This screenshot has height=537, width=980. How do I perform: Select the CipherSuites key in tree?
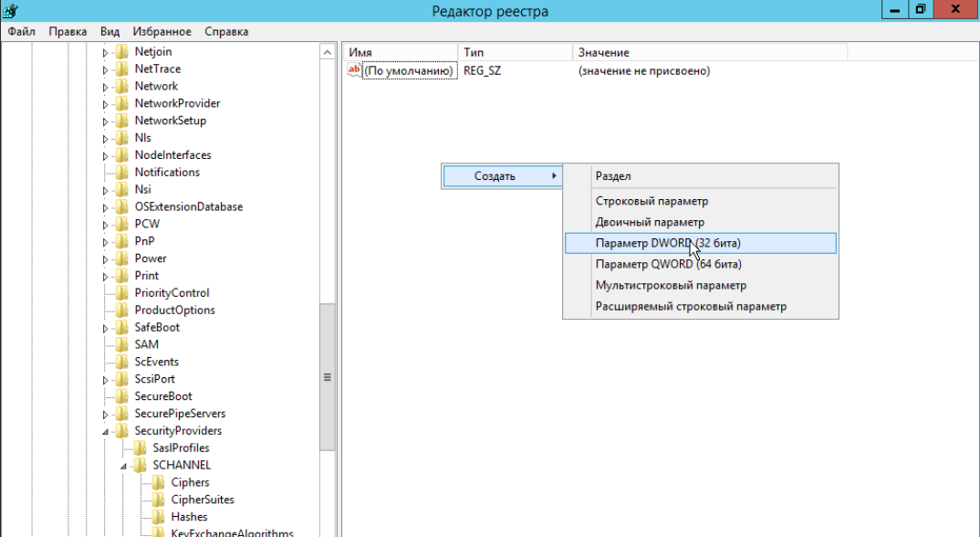coord(202,500)
